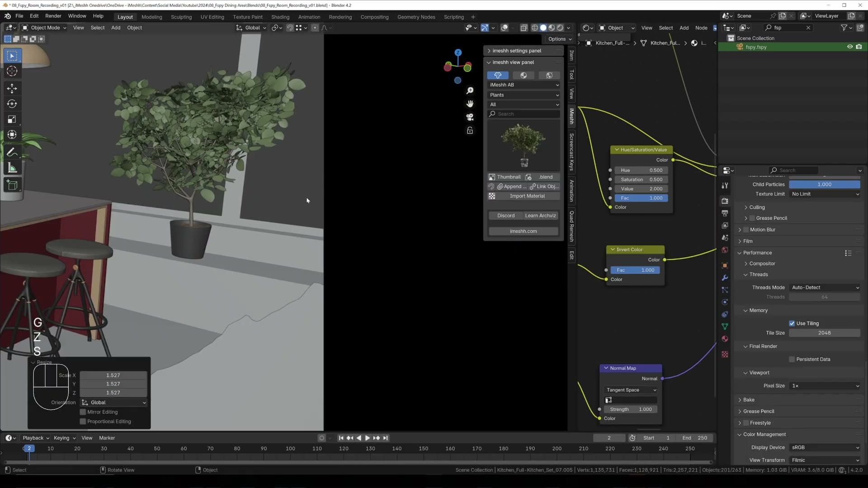Click the Discord button
Screen dimensions: 868x488
506,216
